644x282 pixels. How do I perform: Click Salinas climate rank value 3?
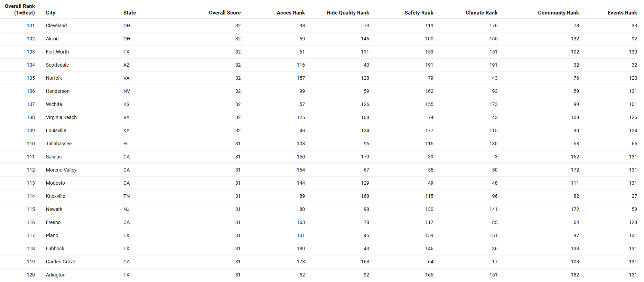[x=496, y=157]
